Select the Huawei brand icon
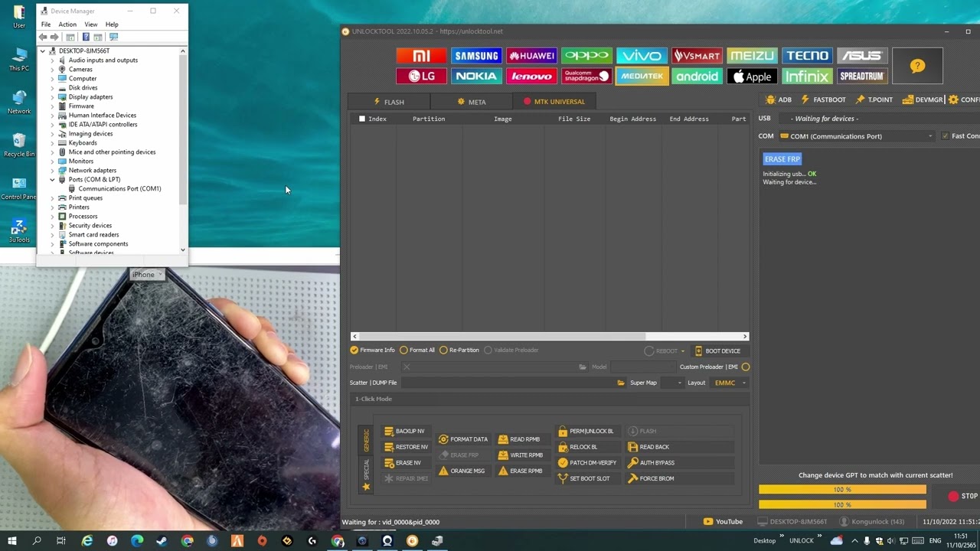The height and width of the screenshot is (551, 980). click(x=531, y=56)
